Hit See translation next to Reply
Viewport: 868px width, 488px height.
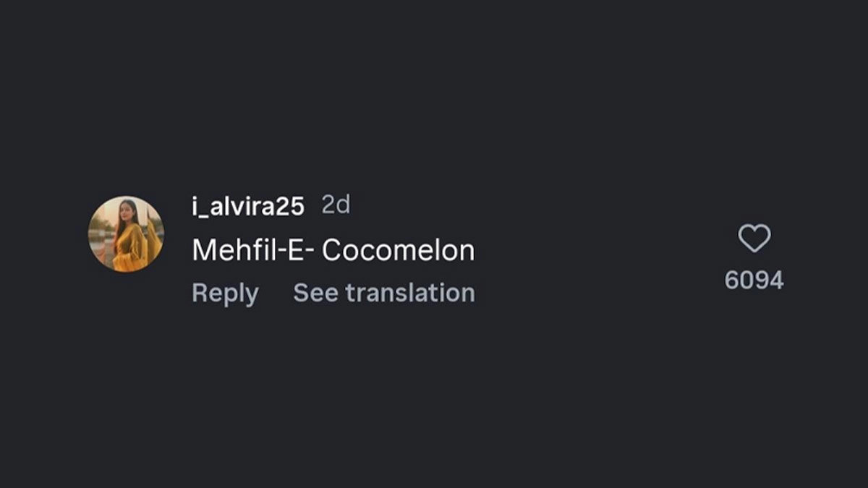(384, 294)
